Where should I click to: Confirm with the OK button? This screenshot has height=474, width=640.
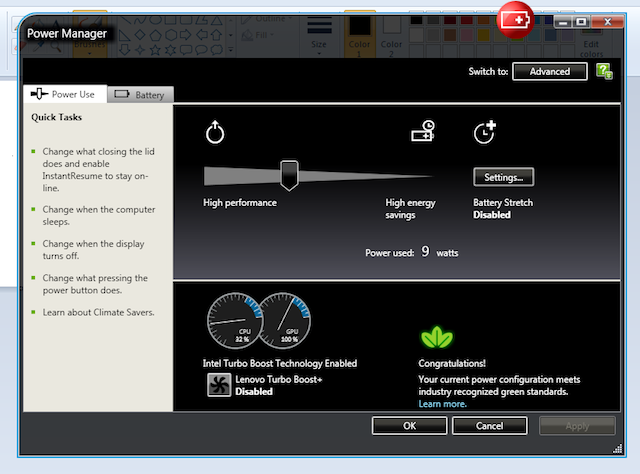click(x=409, y=426)
